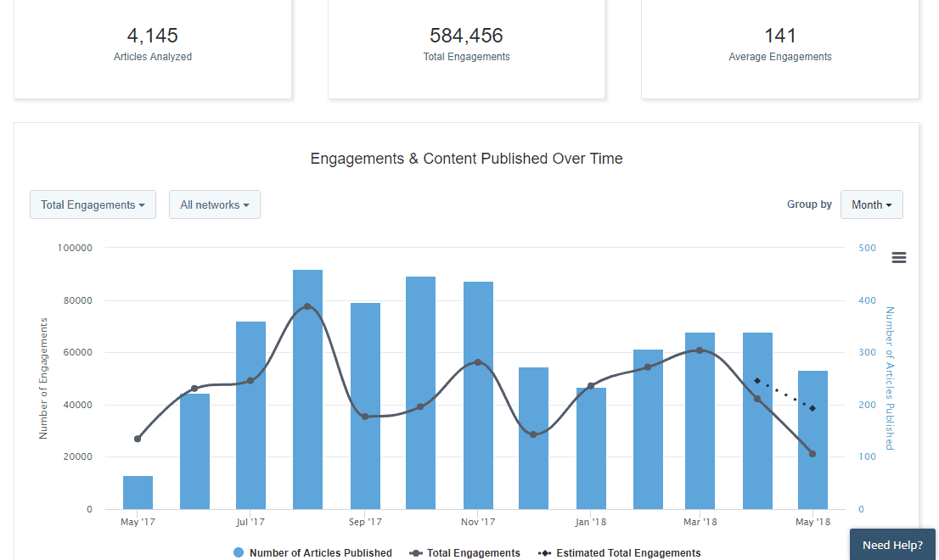Click the Jan '18 x-axis label

[x=590, y=522]
